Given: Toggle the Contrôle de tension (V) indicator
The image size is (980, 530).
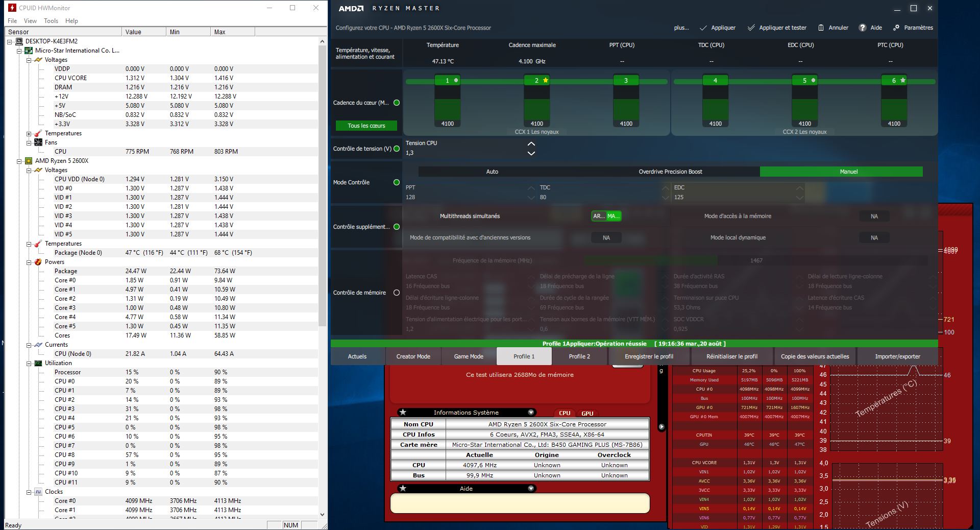Looking at the screenshot, I should [397, 149].
